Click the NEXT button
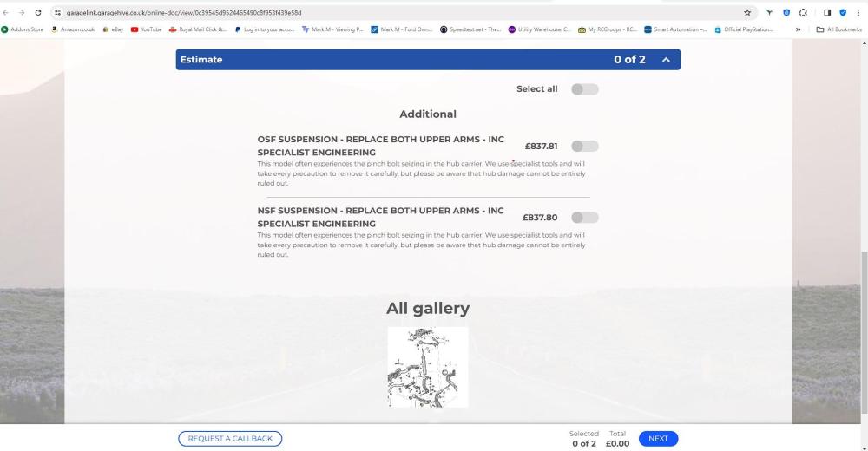This screenshot has width=868, height=451. tap(658, 438)
